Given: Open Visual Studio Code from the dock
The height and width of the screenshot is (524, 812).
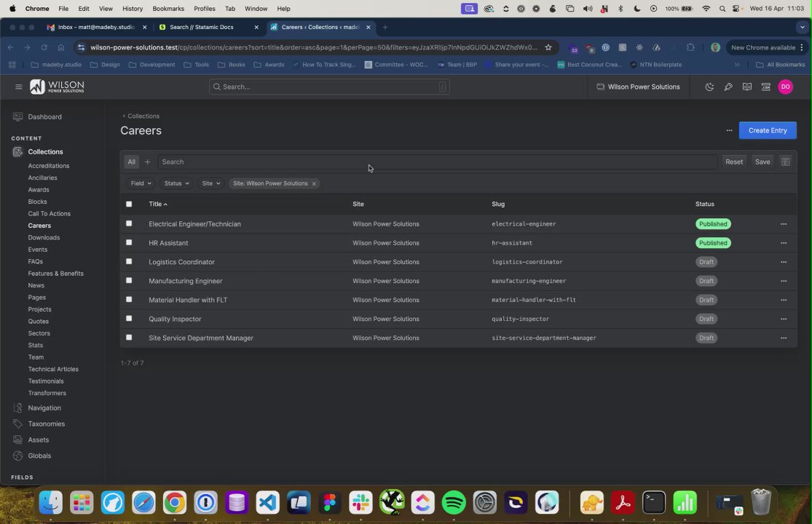Looking at the screenshot, I should [268, 502].
